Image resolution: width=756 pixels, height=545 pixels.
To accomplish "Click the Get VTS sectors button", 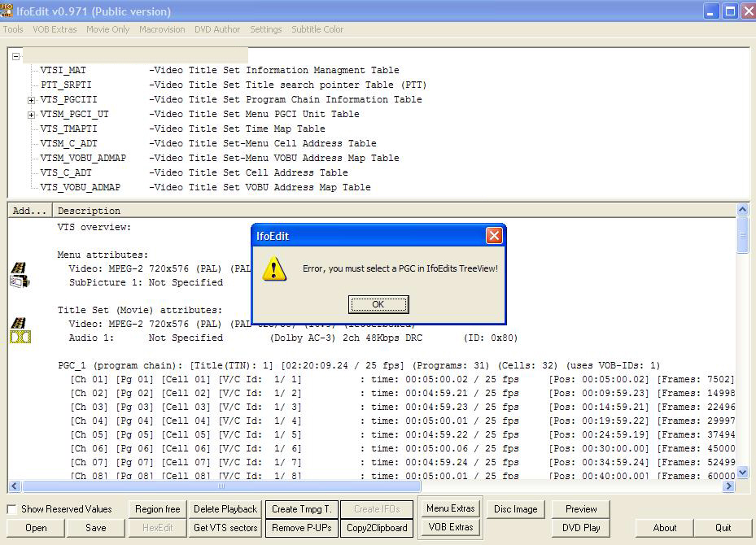I will coord(225,528).
